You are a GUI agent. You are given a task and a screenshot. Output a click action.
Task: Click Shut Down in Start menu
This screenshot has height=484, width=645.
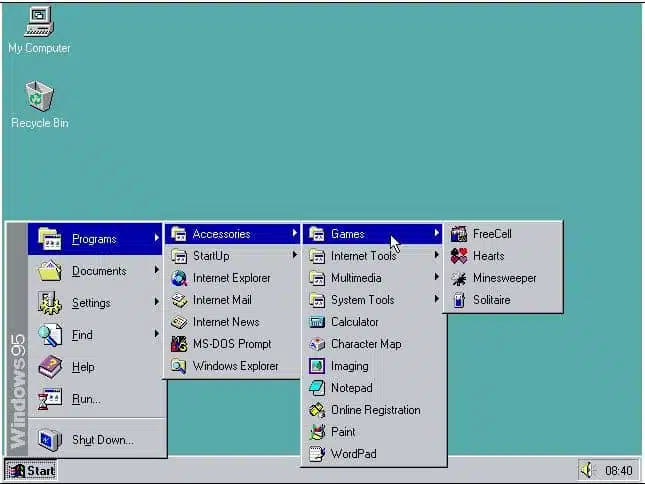point(102,439)
